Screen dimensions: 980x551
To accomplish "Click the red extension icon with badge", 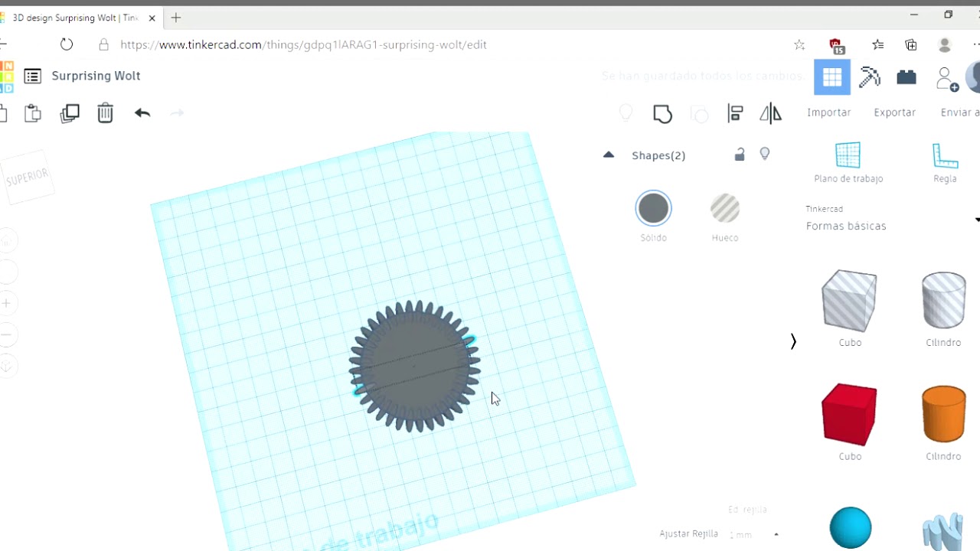I will (x=836, y=46).
